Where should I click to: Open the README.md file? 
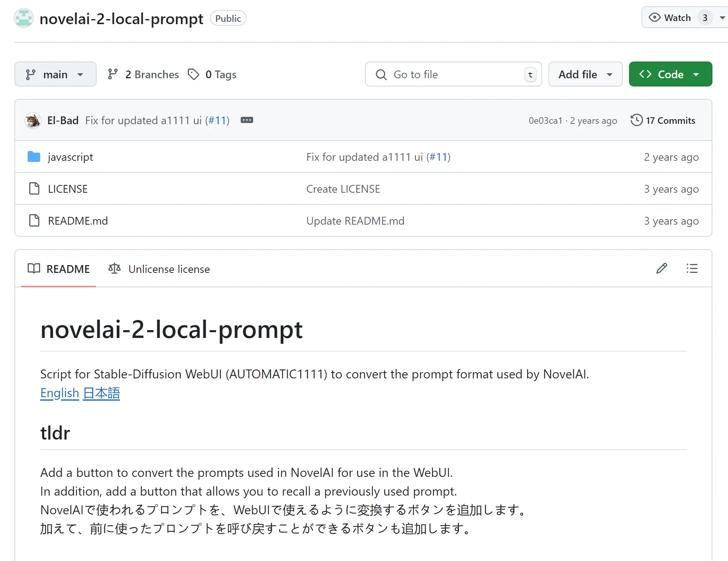tap(78, 221)
